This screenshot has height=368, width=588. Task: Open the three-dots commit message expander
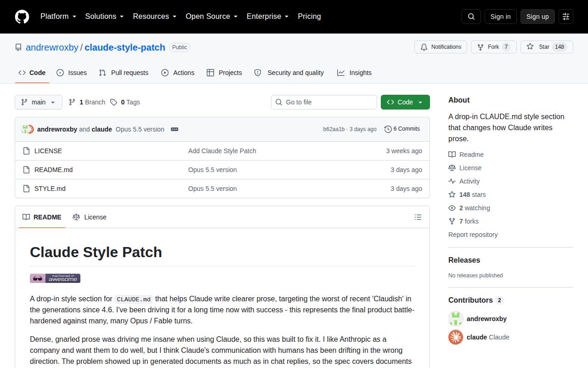click(175, 129)
